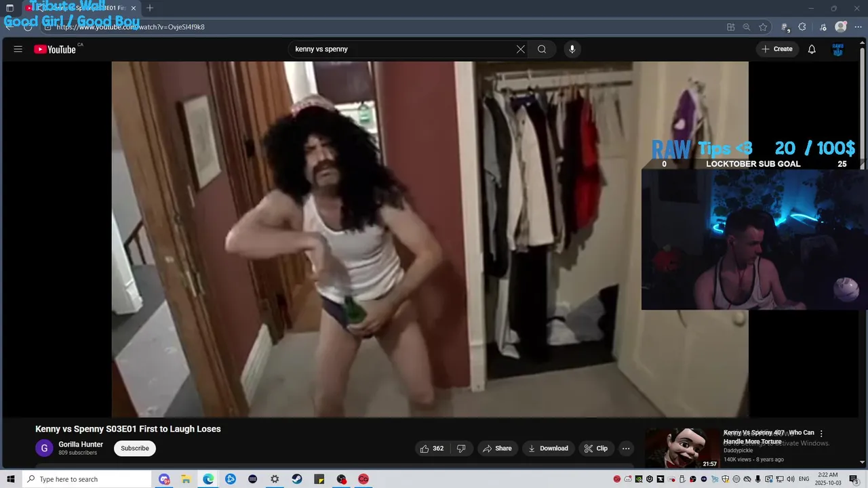The height and width of the screenshot is (488, 868).
Task: Open the Daddypickle channel name
Action: point(738,450)
